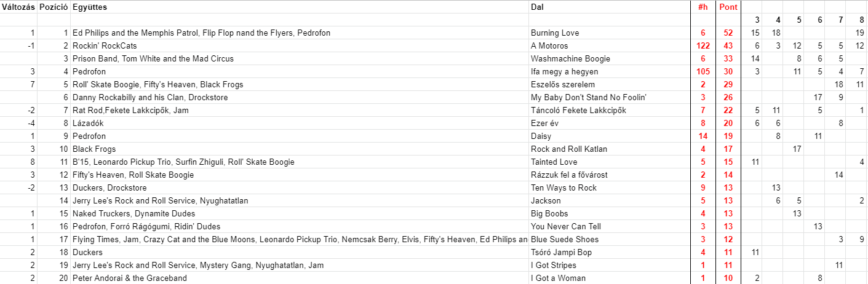Screen dimensions: 868x284
Task: Click the "Együttes" column header
Action: coord(90,7)
